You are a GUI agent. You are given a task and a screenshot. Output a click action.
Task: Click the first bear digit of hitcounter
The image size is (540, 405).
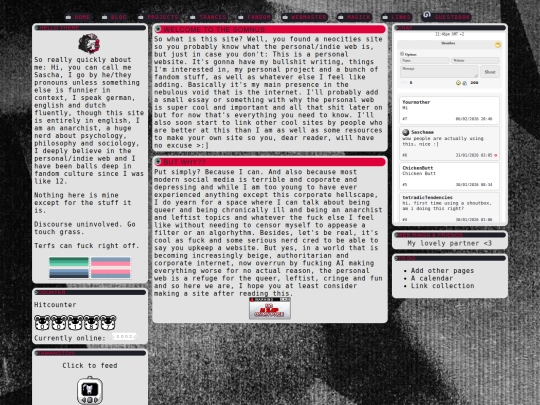[42, 323]
